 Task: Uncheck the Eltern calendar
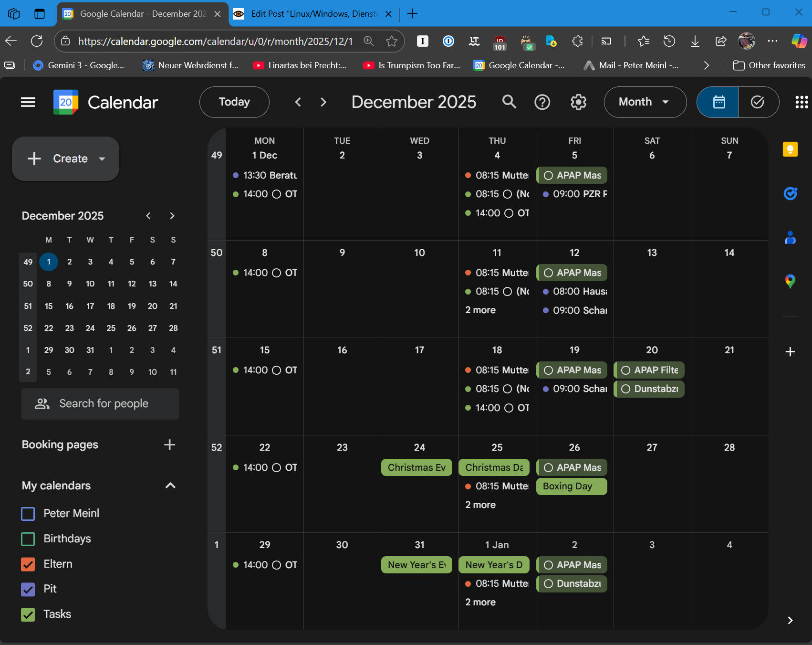(28, 564)
